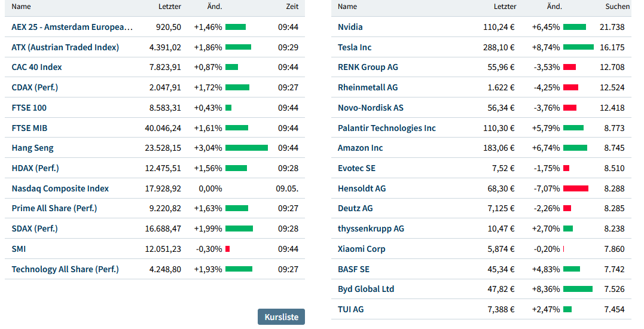This screenshot has height=329, width=644.
Task: Click TUI AG search count 7.454
Action: pyautogui.click(x=615, y=309)
